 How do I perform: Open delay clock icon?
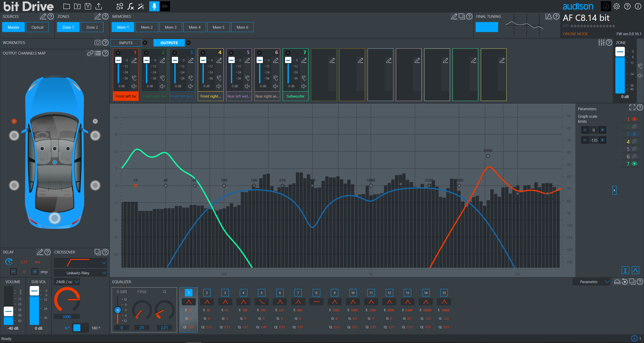click(x=9, y=262)
